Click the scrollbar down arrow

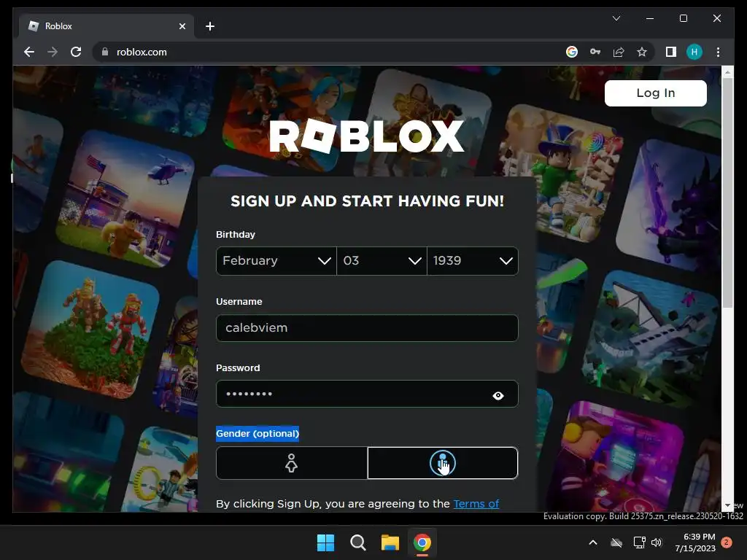click(727, 506)
